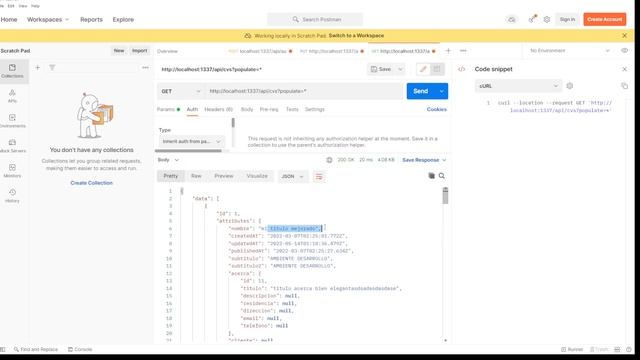The height and width of the screenshot is (360, 640).
Task: Switch to the request Body tab
Action: (x=247, y=109)
